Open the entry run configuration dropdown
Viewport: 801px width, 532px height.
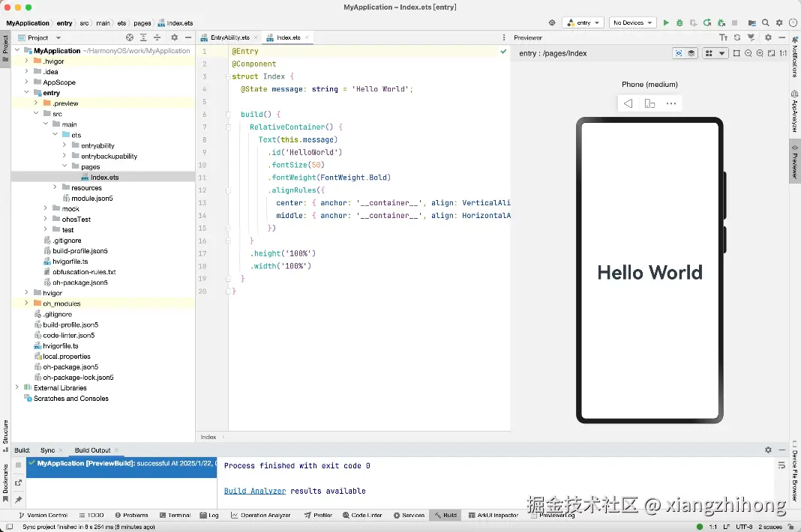(583, 22)
